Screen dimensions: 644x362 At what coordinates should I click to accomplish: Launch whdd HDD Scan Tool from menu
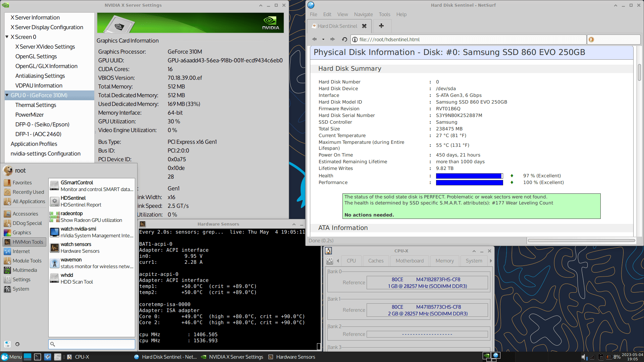92,279
